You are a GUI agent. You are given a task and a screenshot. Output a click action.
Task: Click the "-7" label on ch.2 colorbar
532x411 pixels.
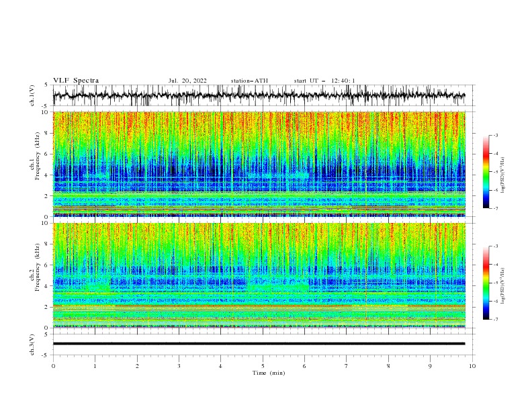496,320
